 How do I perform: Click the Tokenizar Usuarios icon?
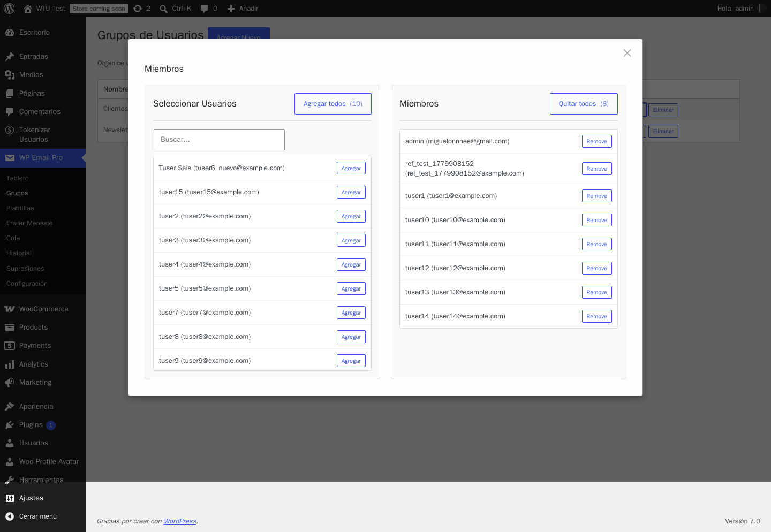[10, 130]
